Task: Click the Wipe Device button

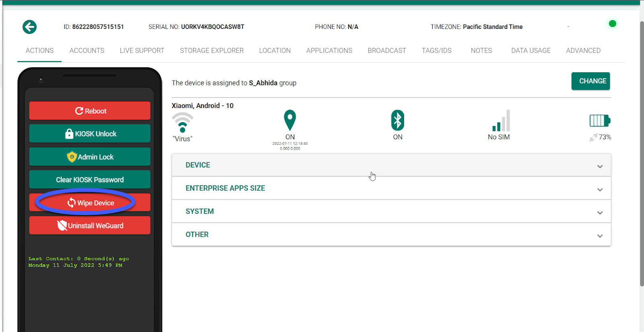Action: pos(90,203)
